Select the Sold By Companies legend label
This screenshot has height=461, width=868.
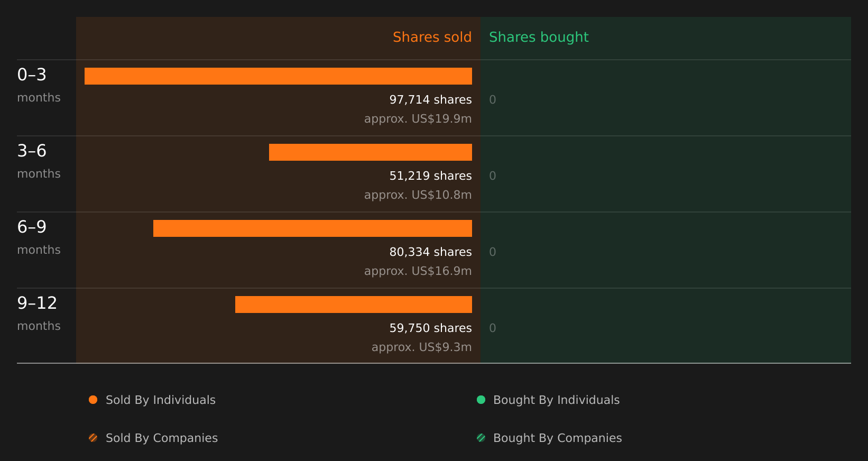pyautogui.click(x=162, y=438)
